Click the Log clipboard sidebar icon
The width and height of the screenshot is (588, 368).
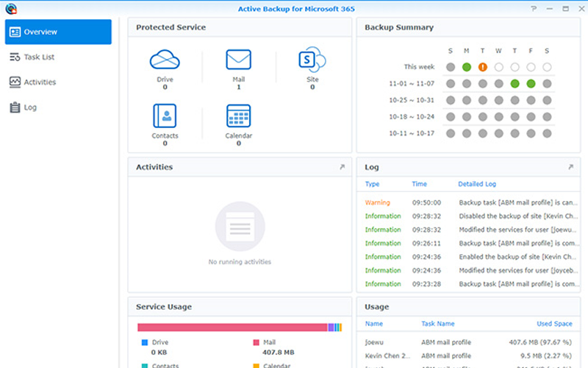click(15, 107)
